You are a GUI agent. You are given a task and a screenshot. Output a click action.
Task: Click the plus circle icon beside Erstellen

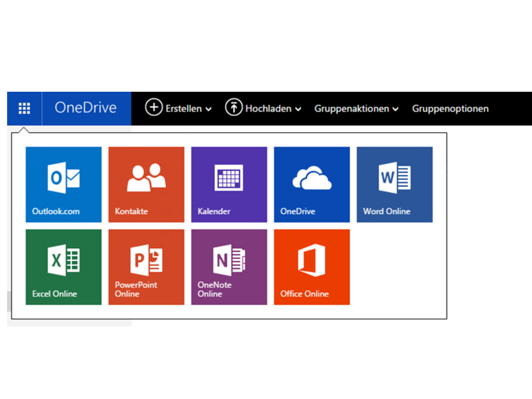154,108
